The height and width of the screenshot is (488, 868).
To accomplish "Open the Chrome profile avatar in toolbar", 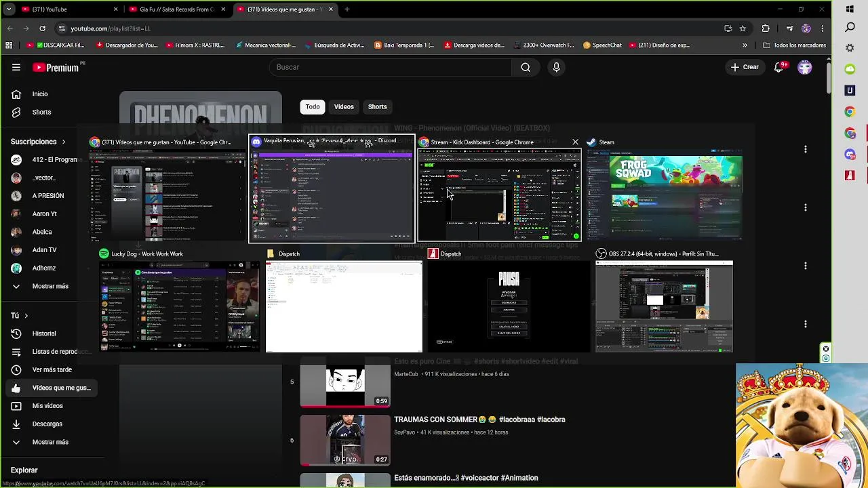I will pos(806,28).
